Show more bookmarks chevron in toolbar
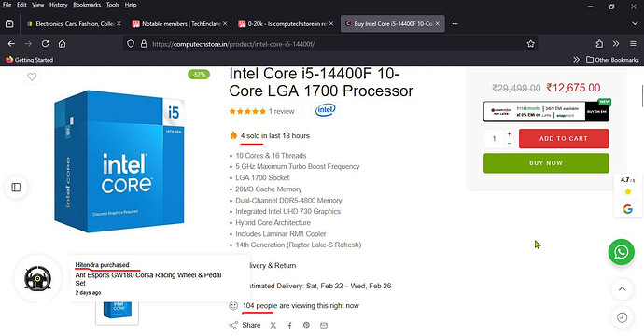644x336 pixels. coord(576,60)
